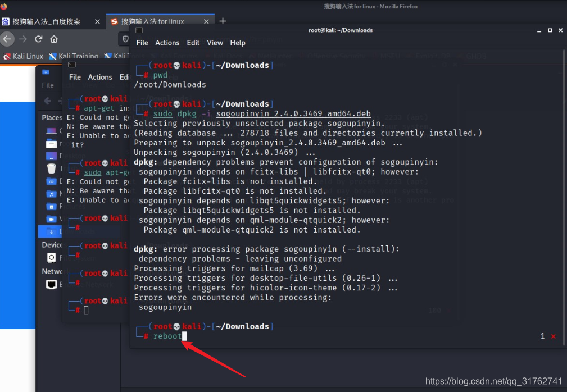Image resolution: width=567 pixels, height=392 pixels.
Task: Click the reboot command at the prompt
Action: coord(167,336)
